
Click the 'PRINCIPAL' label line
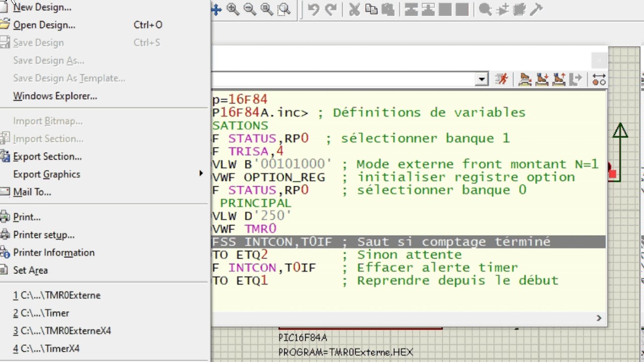click(256, 203)
